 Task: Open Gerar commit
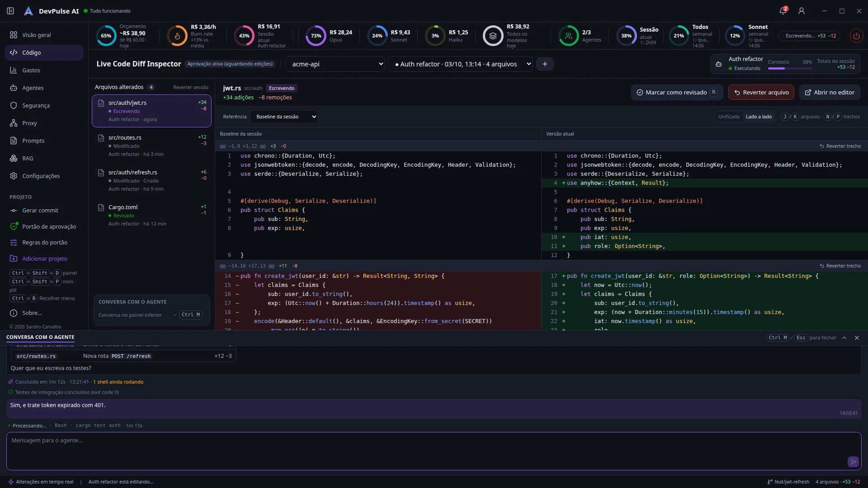pyautogui.click(x=44, y=210)
